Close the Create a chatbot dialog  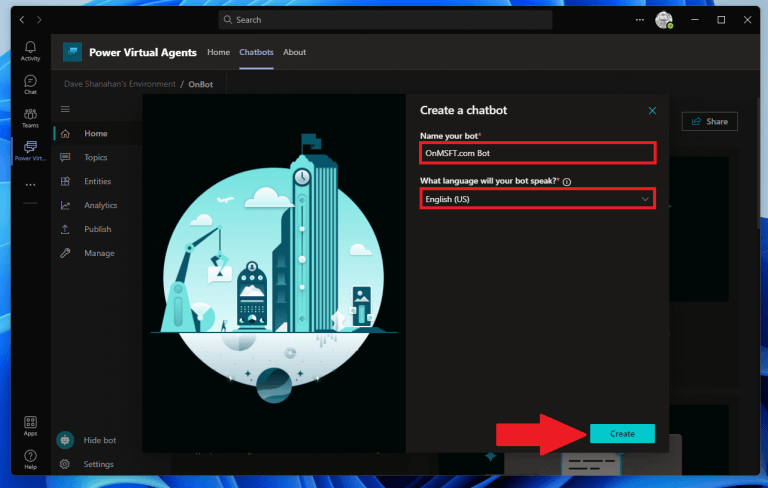click(x=652, y=111)
